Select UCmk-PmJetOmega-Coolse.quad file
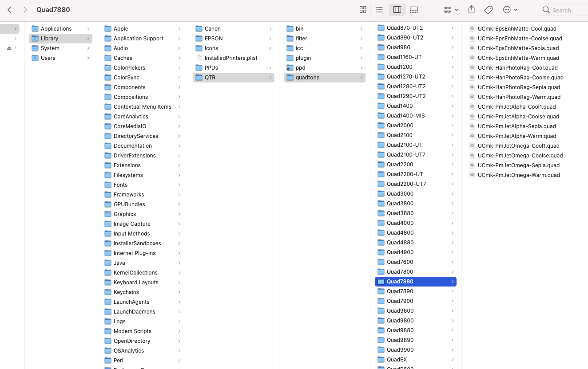The height and width of the screenshot is (369, 588). coord(520,156)
